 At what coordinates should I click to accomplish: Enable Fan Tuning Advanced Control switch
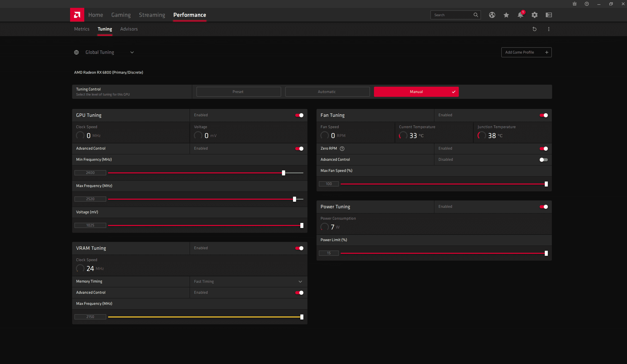[x=544, y=160]
